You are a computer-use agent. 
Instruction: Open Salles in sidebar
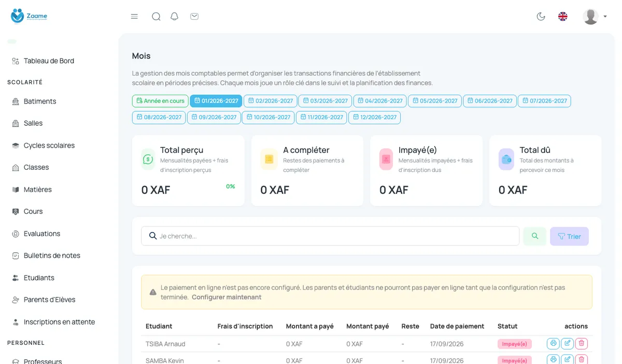(x=33, y=123)
